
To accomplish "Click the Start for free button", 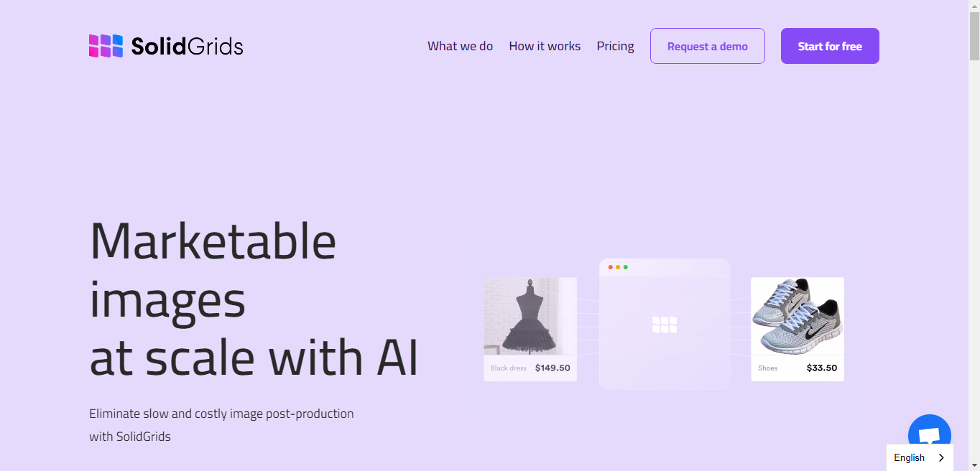I will click(x=830, y=46).
